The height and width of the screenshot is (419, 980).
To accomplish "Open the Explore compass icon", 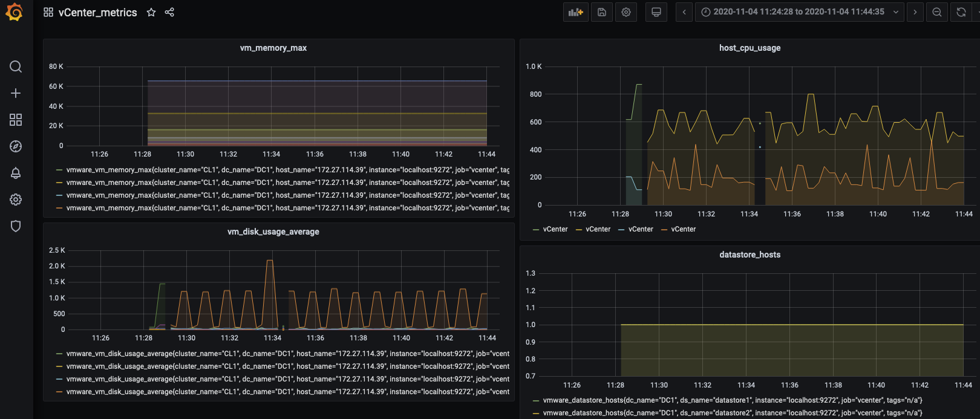I will pyautogui.click(x=16, y=146).
